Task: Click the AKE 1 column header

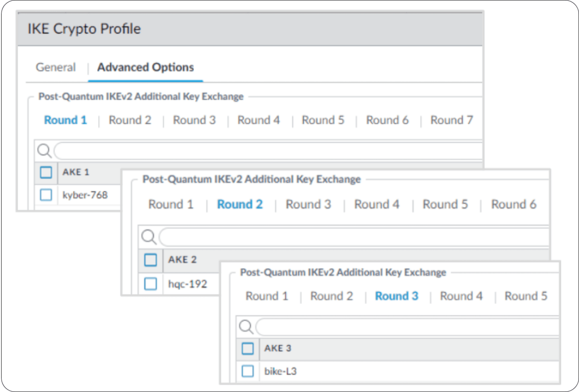Action: pos(76,172)
